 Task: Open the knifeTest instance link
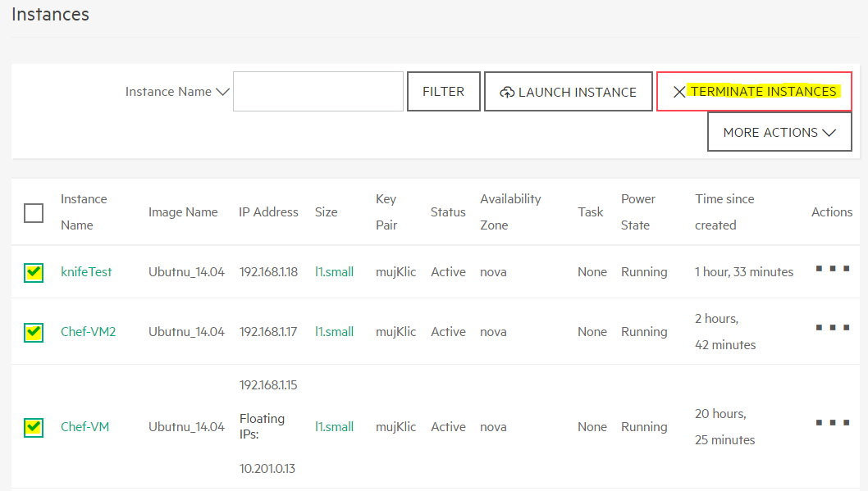coord(86,272)
